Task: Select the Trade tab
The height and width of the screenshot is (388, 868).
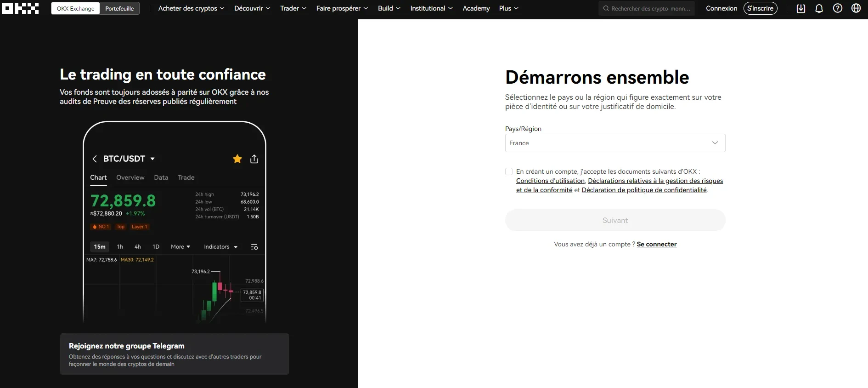Action: point(186,177)
